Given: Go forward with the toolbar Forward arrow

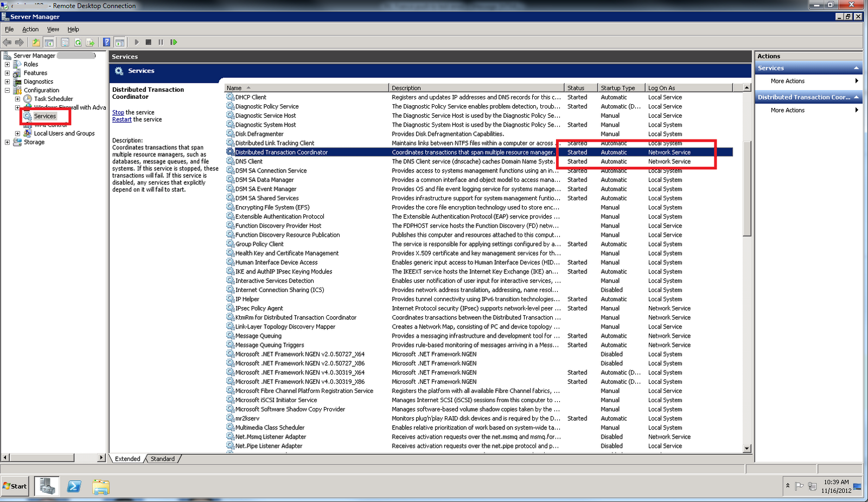Looking at the screenshot, I should (x=20, y=42).
